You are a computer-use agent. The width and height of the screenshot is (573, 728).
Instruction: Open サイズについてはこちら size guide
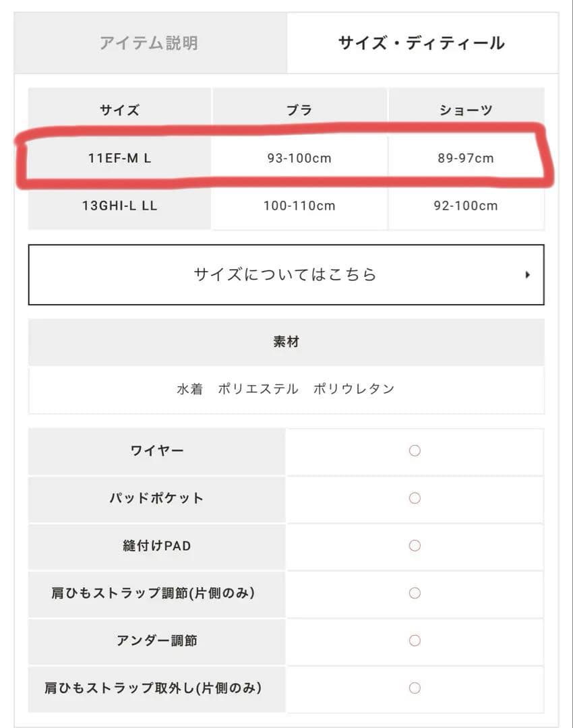(x=284, y=274)
